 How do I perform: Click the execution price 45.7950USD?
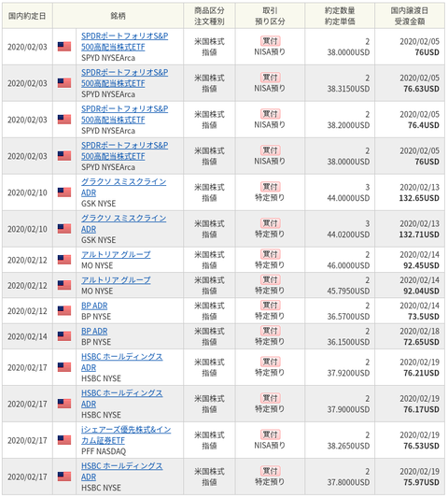click(x=348, y=291)
